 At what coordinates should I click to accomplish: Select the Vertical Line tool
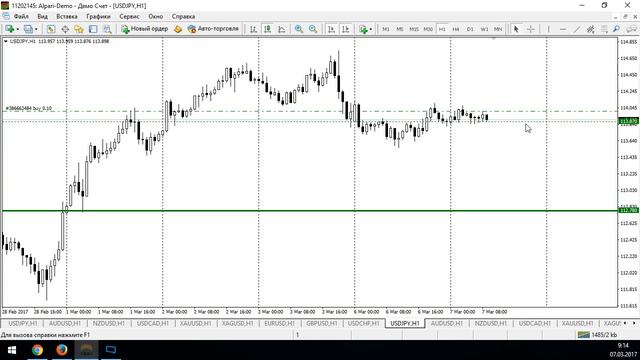(x=549, y=29)
